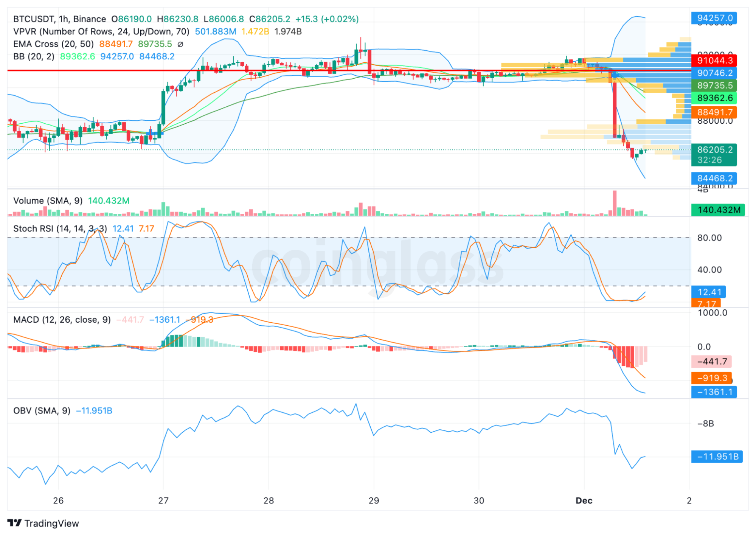Click the blue 12.41 Stoch RSI label

pyautogui.click(x=708, y=292)
